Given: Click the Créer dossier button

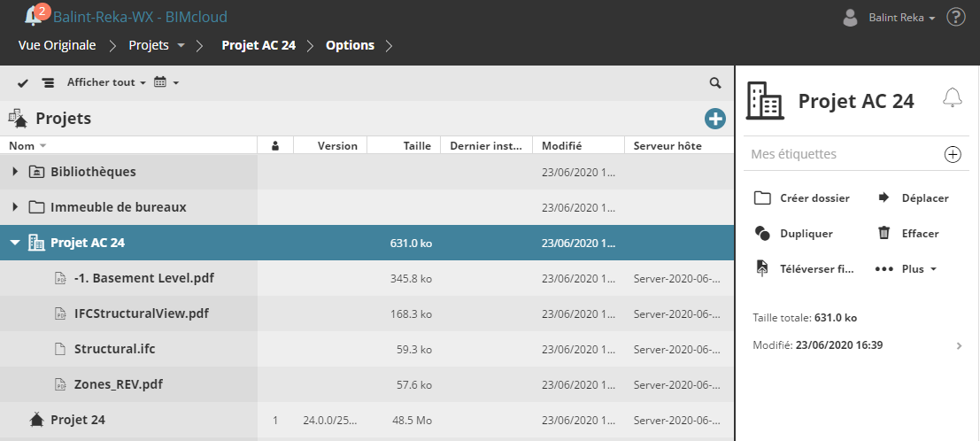Looking at the screenshot, I should click(802, 197).
